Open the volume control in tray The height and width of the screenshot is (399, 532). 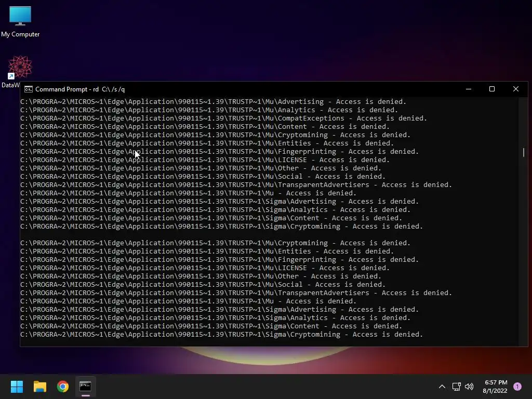point(469,387)
